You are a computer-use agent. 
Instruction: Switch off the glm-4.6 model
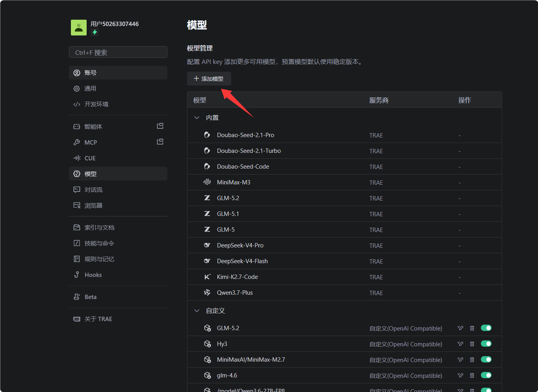[486, 375]
